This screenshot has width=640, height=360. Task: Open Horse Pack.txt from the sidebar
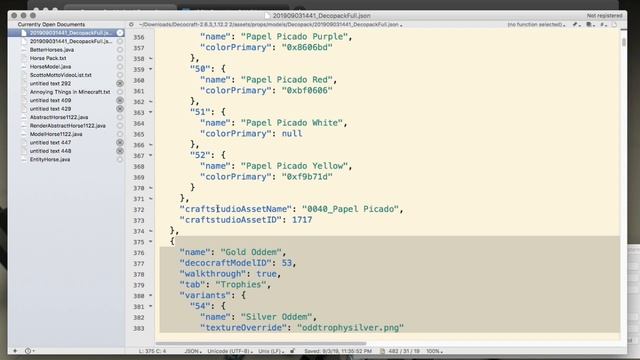click(48, 58)
